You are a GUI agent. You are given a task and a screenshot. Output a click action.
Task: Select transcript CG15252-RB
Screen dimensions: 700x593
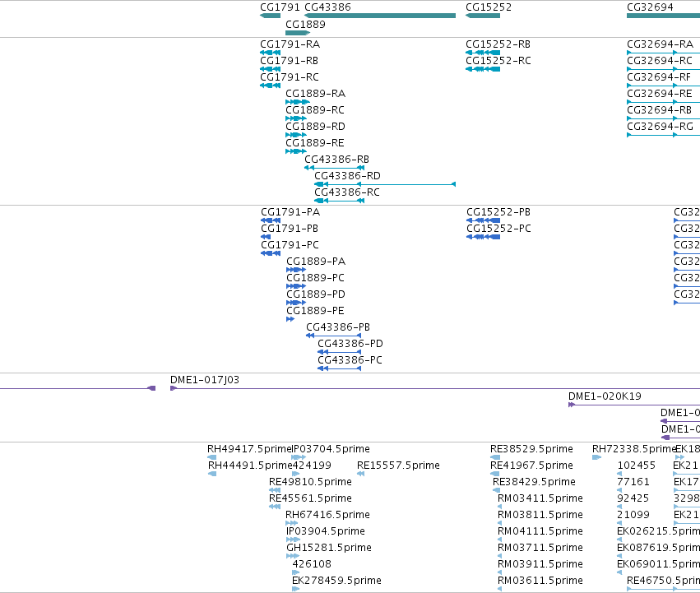(483, 53)
